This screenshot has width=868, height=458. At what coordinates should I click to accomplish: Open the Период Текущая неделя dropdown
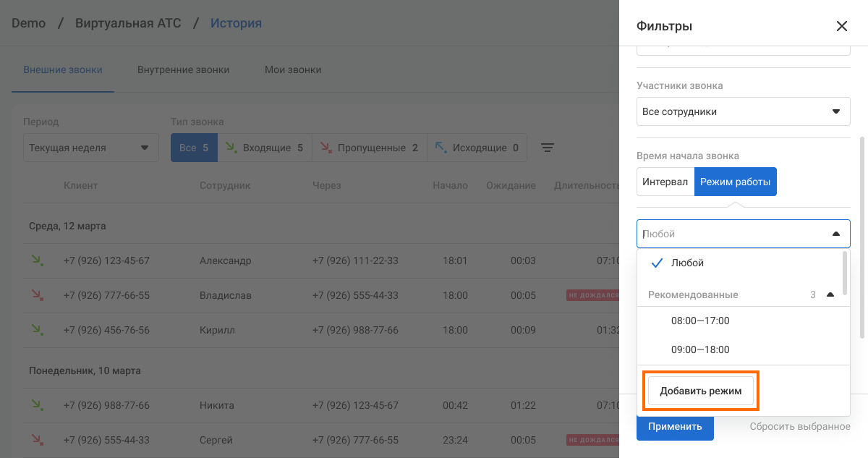90,148
